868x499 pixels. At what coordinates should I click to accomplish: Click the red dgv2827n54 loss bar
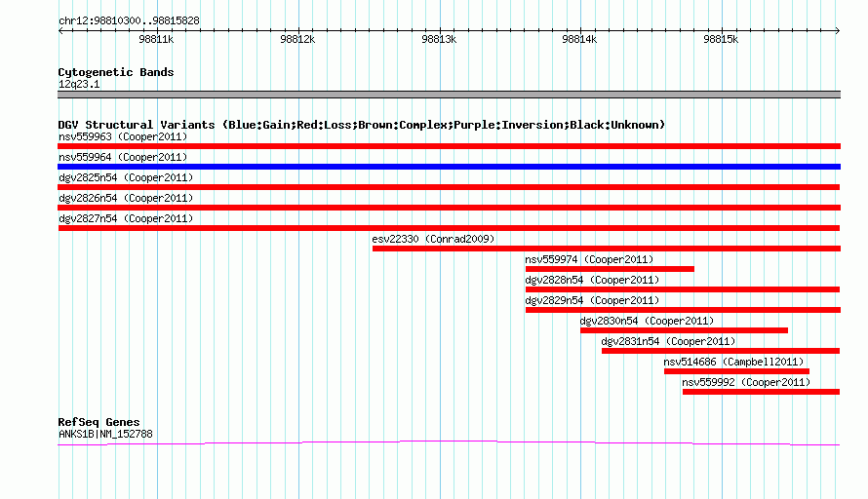[449, 228]
